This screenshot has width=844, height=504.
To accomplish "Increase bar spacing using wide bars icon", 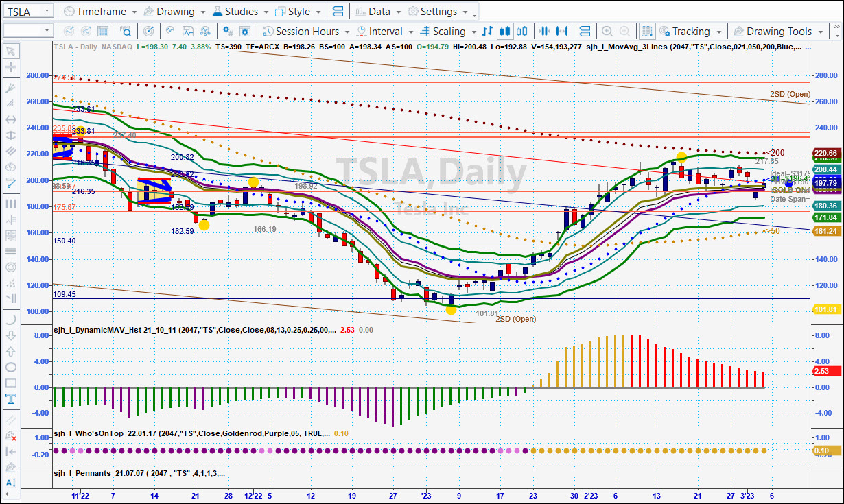I will pos(563,32).
